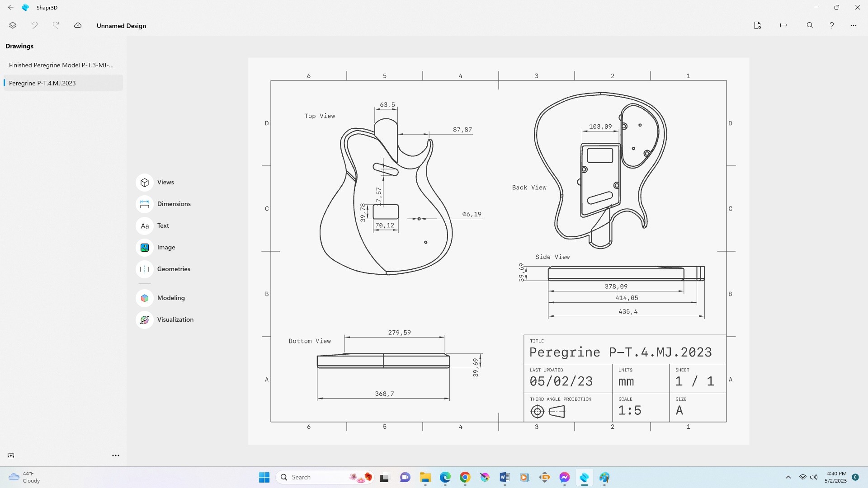Viewport: 868px width, 488px height.
Task: Open clock and date 4:40 PM
Action: pyautogui.click(x=836, y=477)
